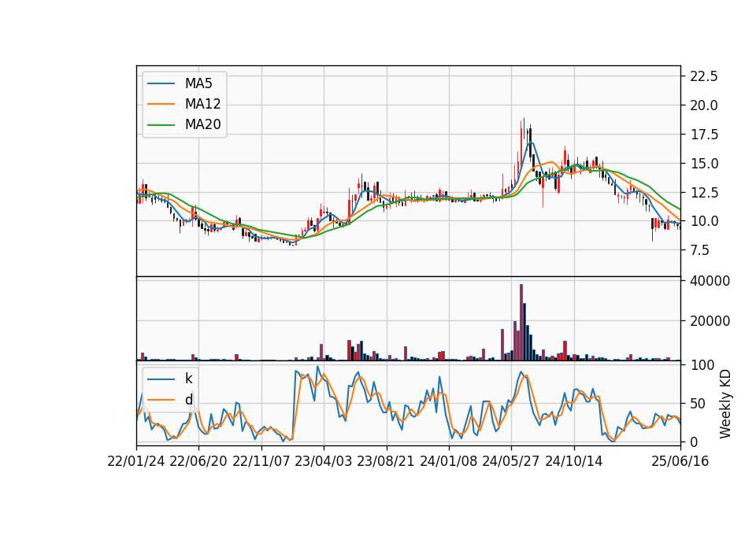Click the 22/11/07 date tick label
Viewport: 756px width, 543px height.
click(261, 461)
